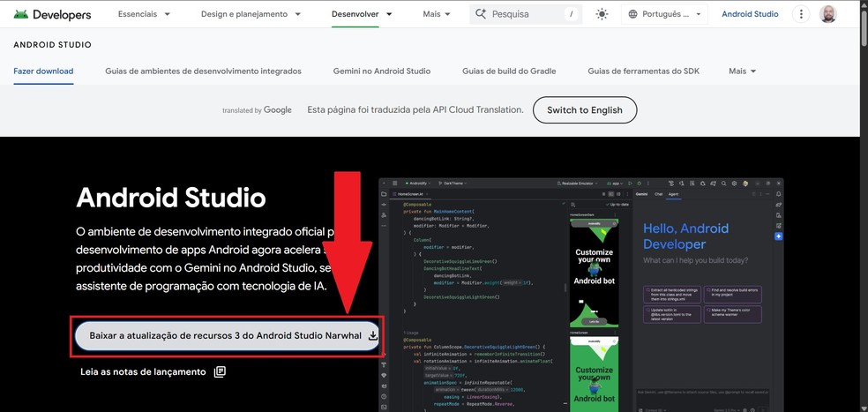Viewport: 868px width, 412px height.
Task: Open the three-dot more options menu
Action: pos(800,14)
